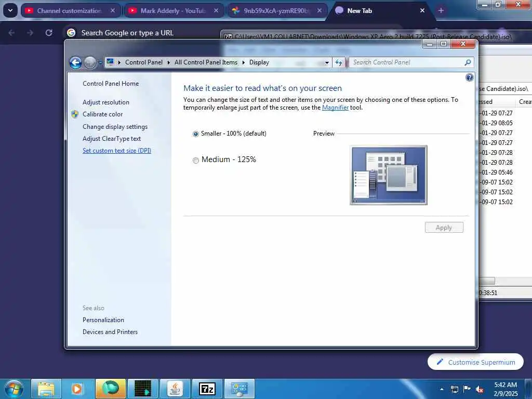
Task: Open a new browser tab with plus
Action: click(441, 10)
